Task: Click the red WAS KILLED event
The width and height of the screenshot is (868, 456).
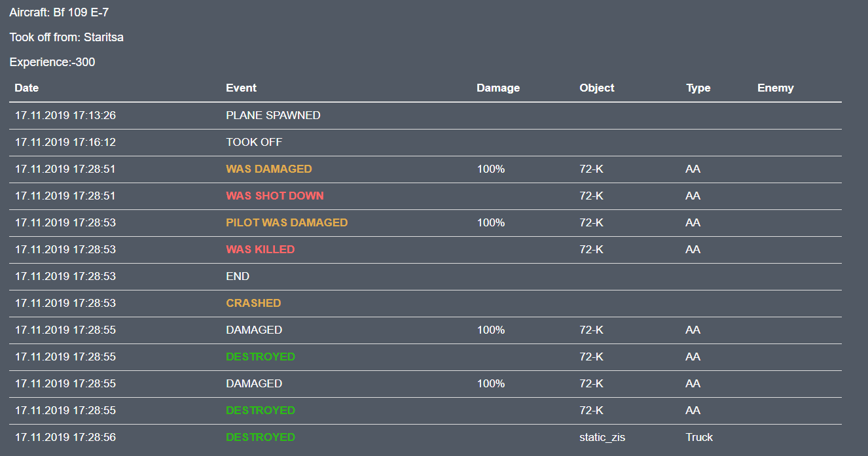Action: (261, 249)
